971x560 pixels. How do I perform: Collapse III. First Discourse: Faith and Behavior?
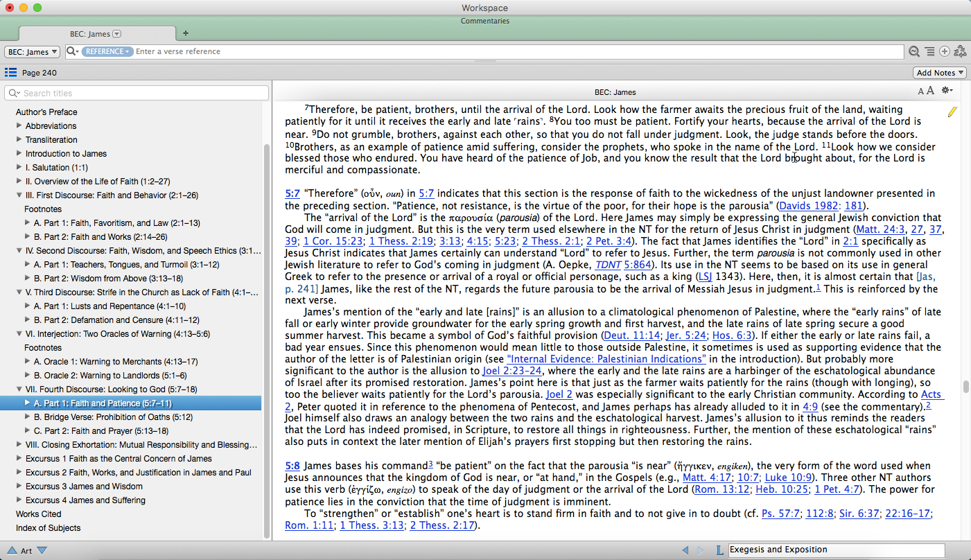19,195
